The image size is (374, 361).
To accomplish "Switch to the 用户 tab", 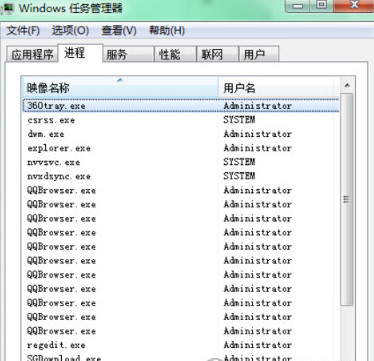I will click(x=259, y=54).
